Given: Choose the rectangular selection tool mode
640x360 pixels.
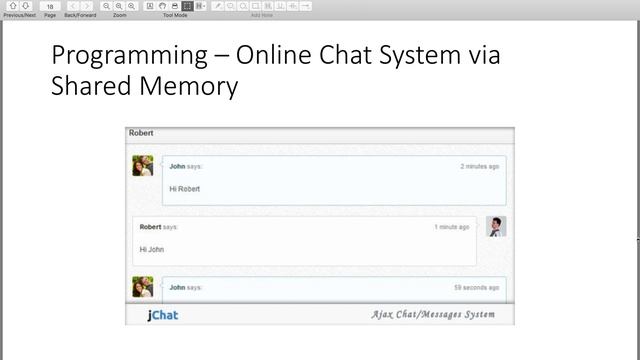Looking at the screenshot, I should (187, 6).
